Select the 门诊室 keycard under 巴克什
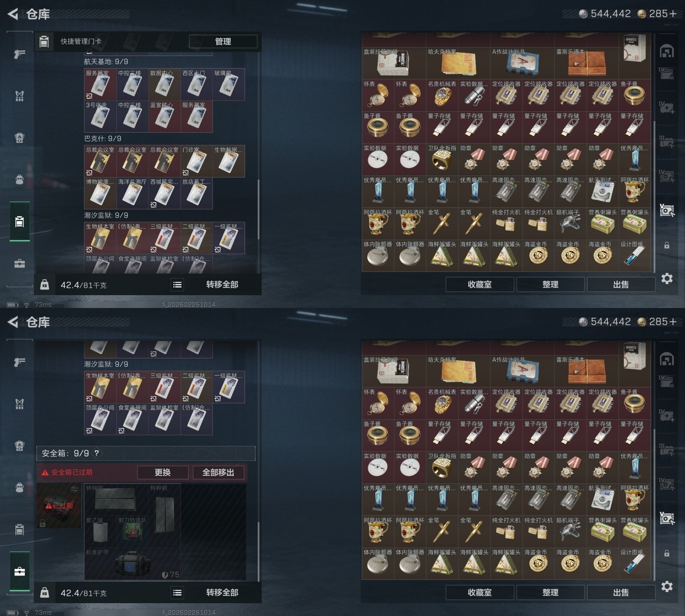685x616 pixels. pos(197,161)
